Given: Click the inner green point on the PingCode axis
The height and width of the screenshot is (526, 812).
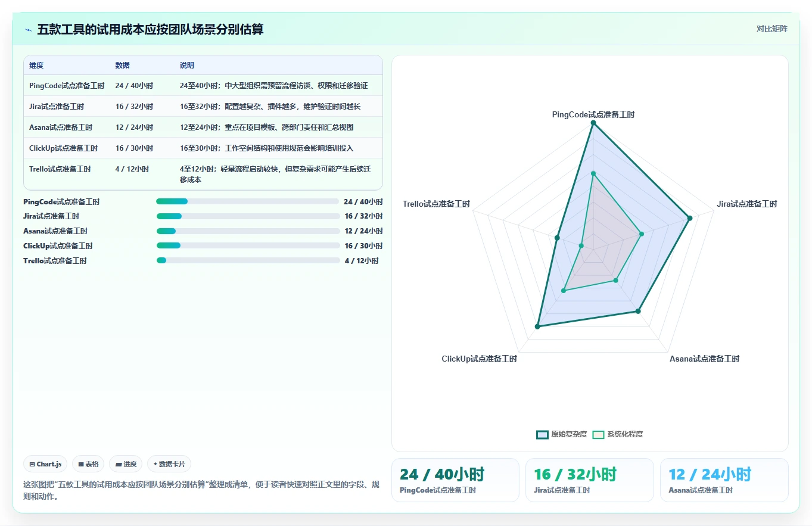Looking at the screenshot, I should [x=593, y=173].
